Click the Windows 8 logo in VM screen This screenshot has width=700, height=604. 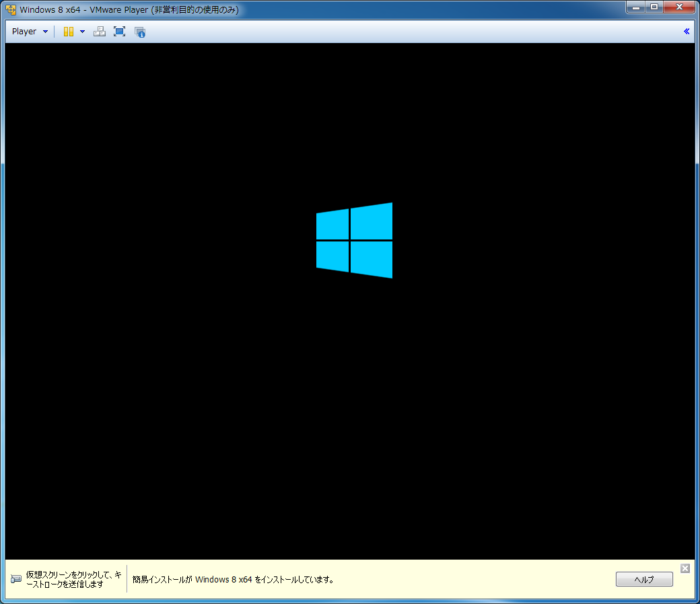tap(354, 240)
